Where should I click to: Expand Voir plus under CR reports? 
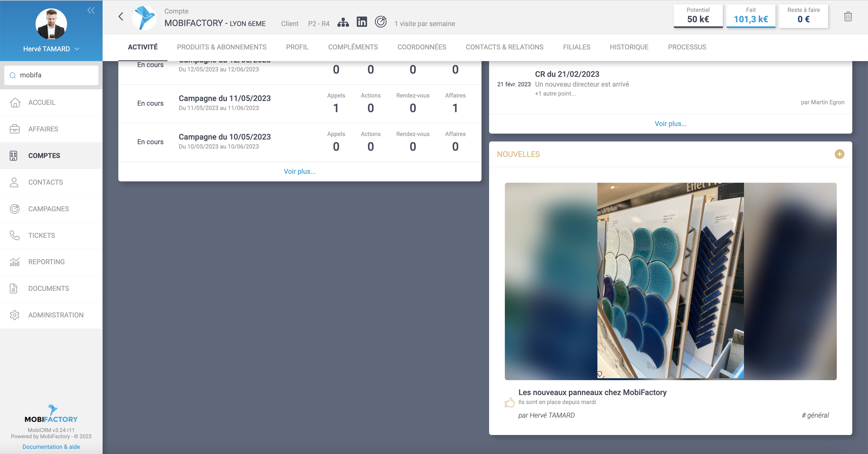tap(670, 124)
